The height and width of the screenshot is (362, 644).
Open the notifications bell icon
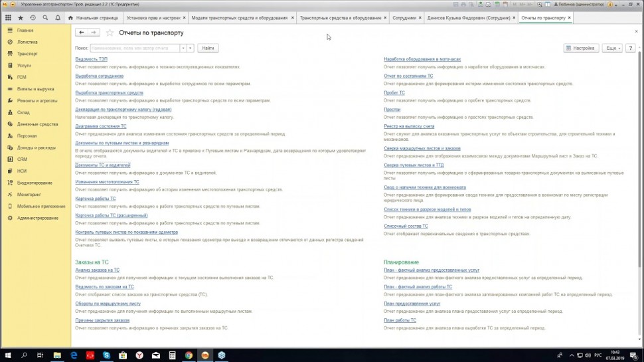(x=57, y=18)
